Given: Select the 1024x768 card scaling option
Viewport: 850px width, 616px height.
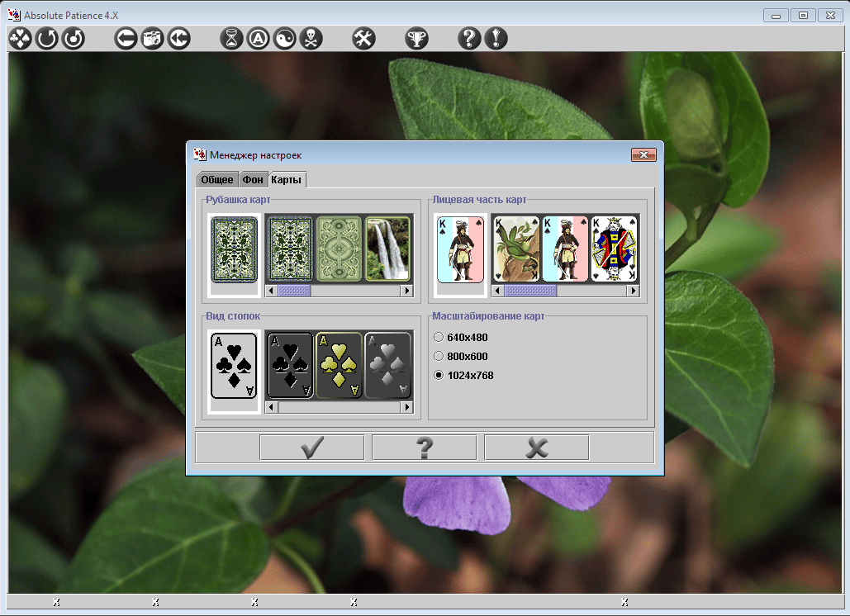Looking at the screenshot, I should pyautogui.click(x=439, y=376).
